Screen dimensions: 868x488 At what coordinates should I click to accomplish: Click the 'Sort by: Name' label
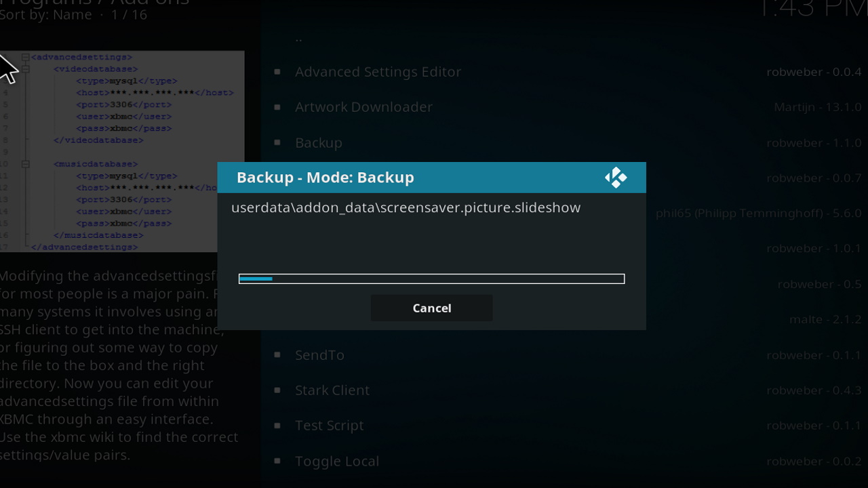tap(46, 15)
